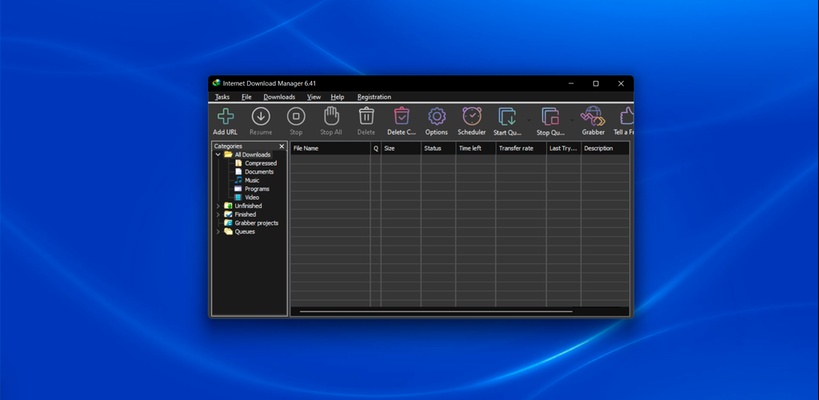Open the Registration menu
819x400 pixels.
[374, 97]
